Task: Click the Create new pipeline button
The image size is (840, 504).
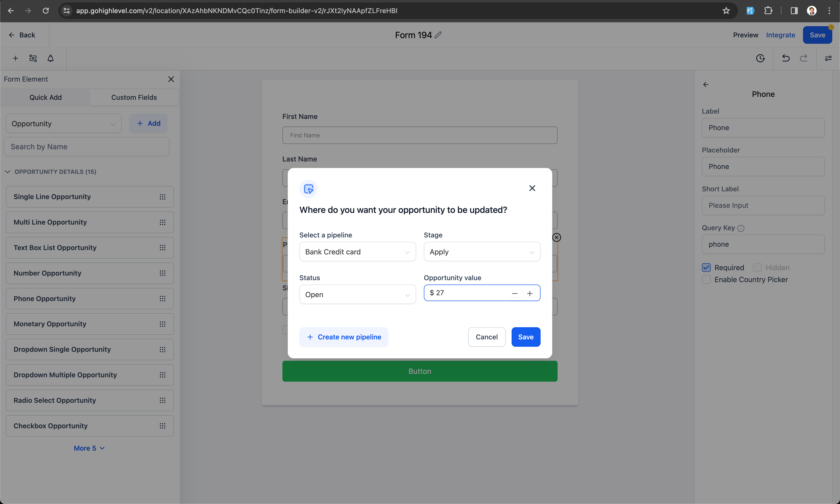Action: 344,337
